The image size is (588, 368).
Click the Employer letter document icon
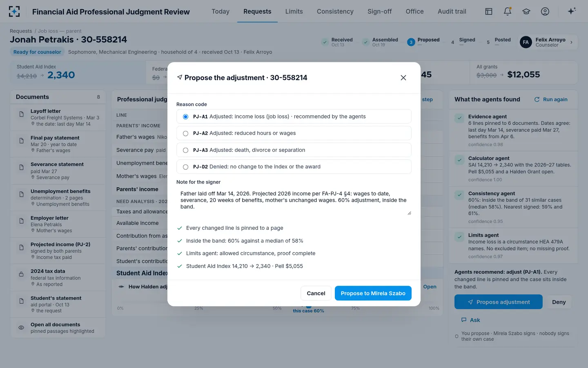tap(21, 221)
